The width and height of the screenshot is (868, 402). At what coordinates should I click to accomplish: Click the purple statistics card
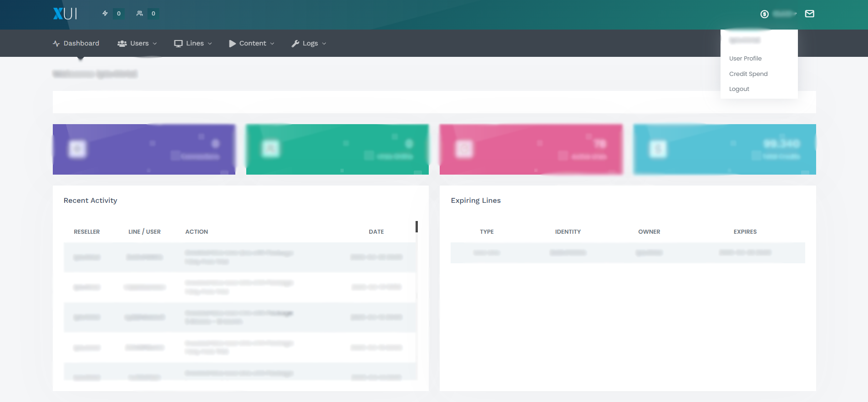[144, 149]
